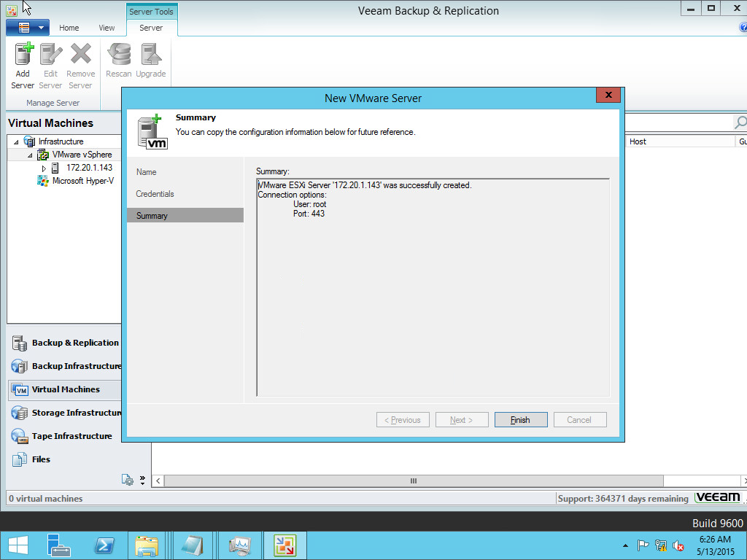Image resolution: width=747 pixels, height=560 pixels.
Task: Close the New VMware Server dialog
Action: [608, 95]
